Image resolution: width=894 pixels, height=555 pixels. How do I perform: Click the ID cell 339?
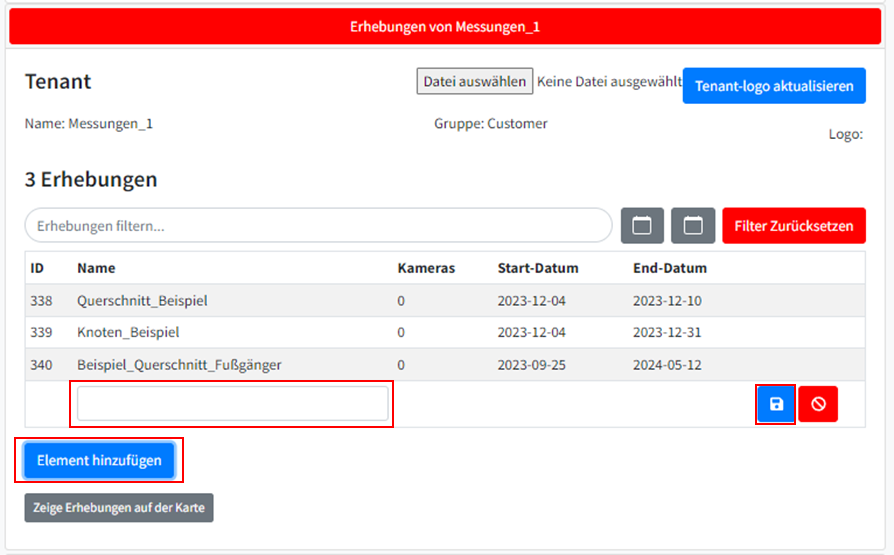(41, 332)
